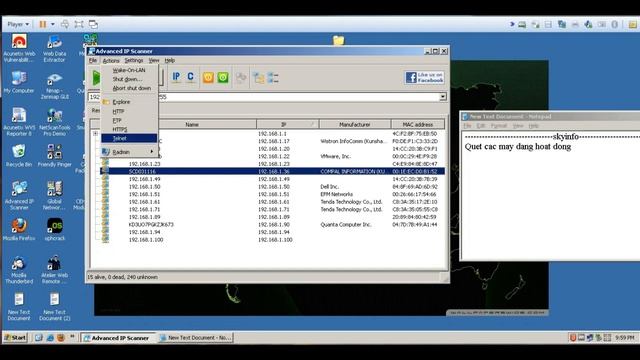Open the dropdown arrow beside pause button
This screenshot has height=360, width=640.
coord(53,24)
